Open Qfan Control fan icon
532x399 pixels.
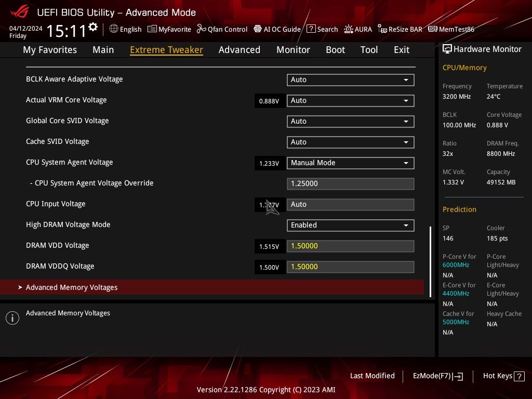201,29
